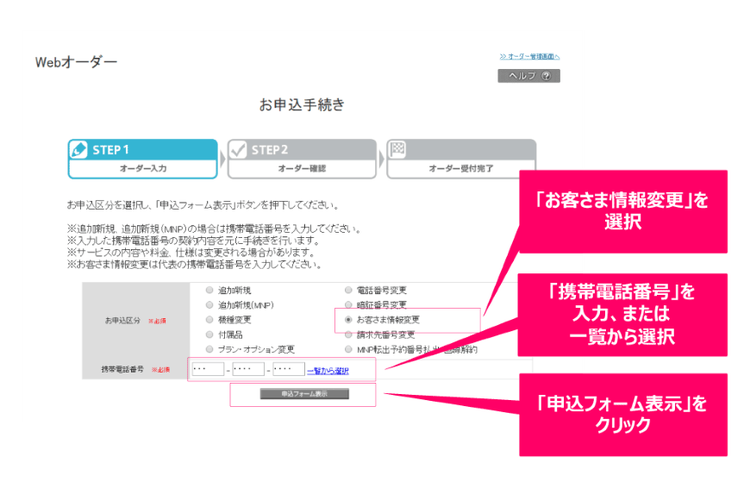Select the 追加新規(MNP) radio button

[x=210, y=305]
